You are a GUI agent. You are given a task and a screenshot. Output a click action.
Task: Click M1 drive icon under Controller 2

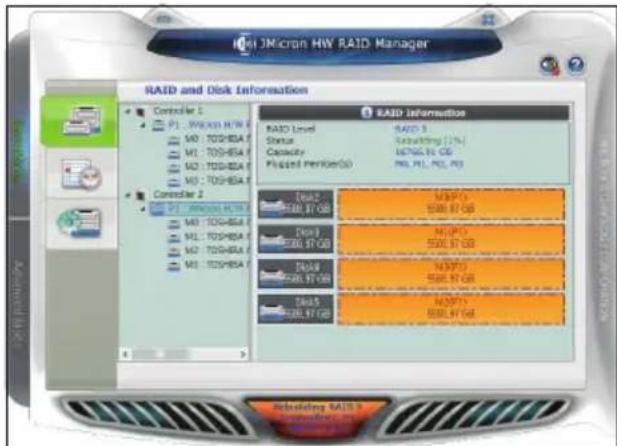tap(174, 238)
